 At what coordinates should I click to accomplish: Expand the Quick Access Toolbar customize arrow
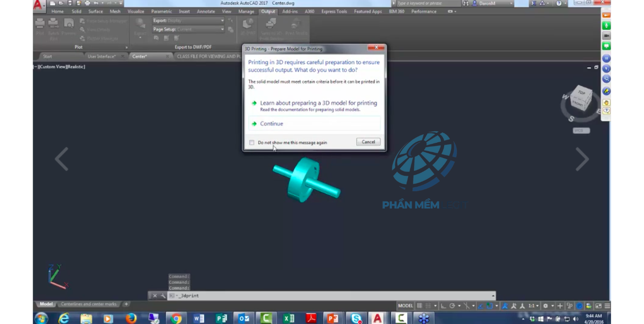point(121,3)
